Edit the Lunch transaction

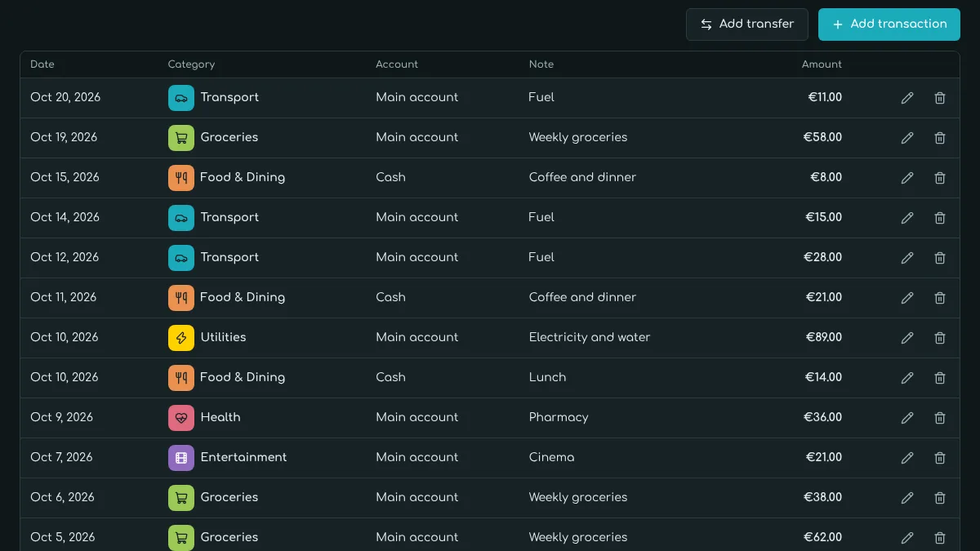click(x=907, y=378)
